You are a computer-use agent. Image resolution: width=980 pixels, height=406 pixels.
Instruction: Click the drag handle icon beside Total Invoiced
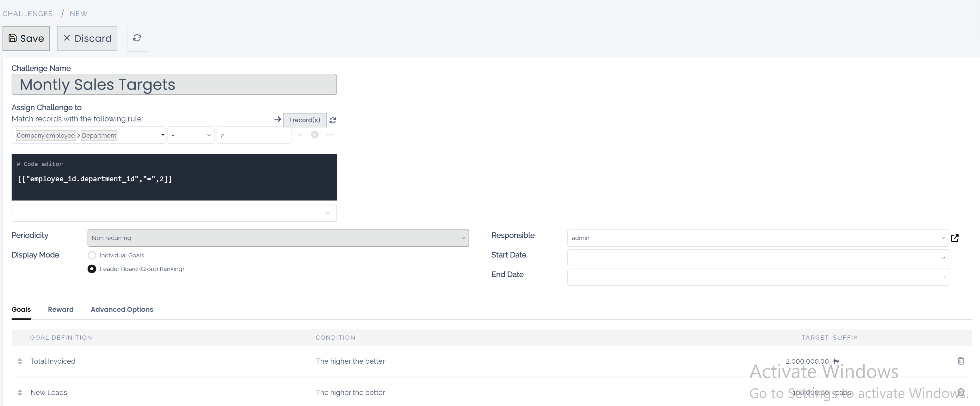tap(20, 361)
